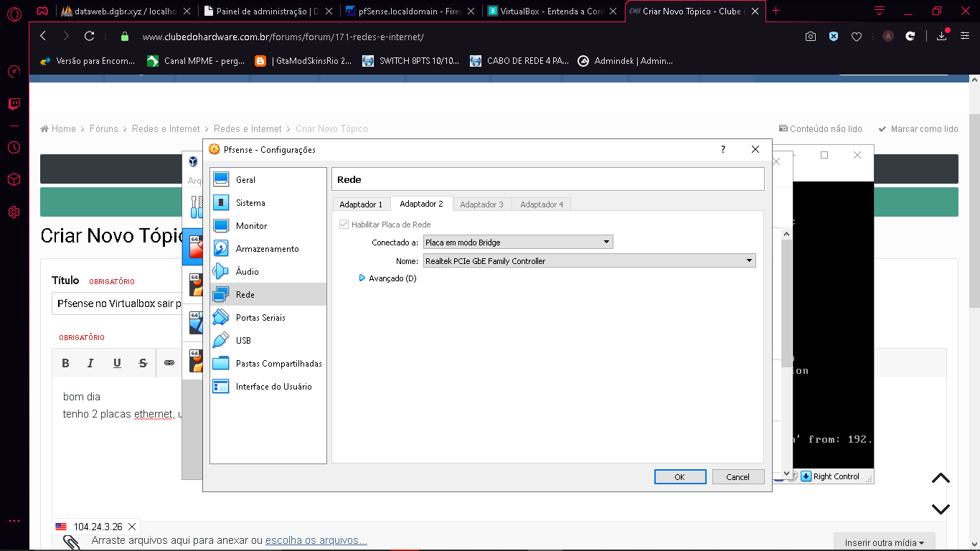Click the scroll-down arrow on page
980x551 pixels.
click(941, 509)
